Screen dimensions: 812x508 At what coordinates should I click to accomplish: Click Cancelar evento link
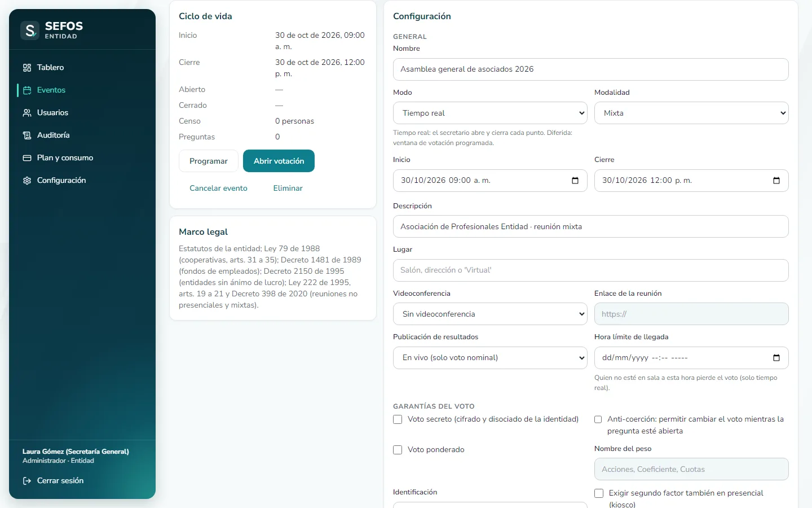218,188
